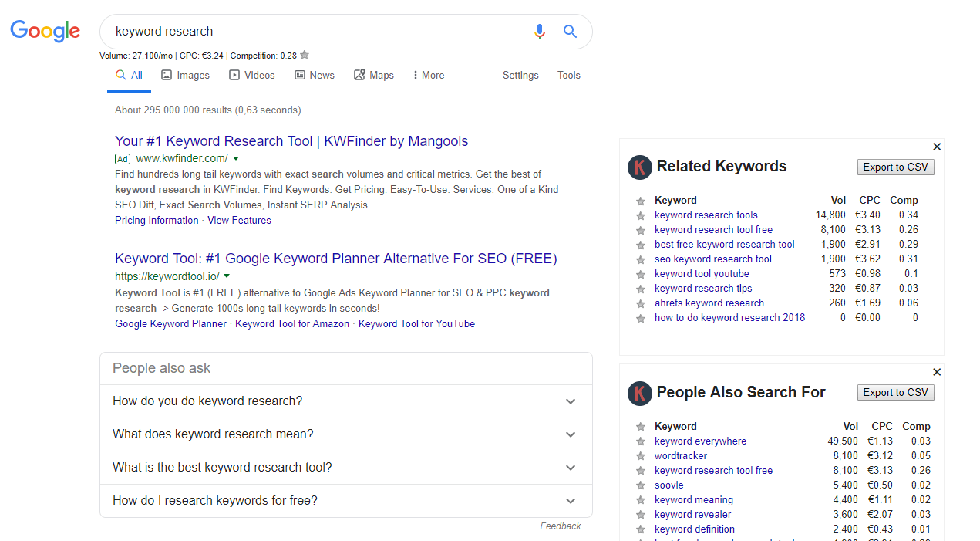The image size is (980, 541).
Task: Expand 'What does keyword research mean?'
Action: point(346,434)
